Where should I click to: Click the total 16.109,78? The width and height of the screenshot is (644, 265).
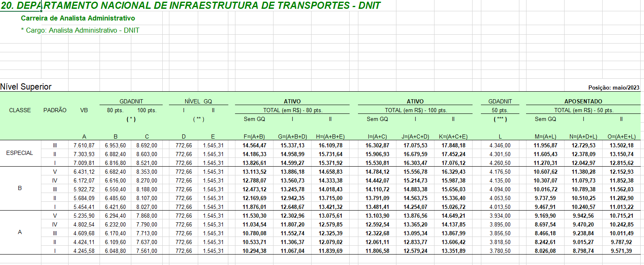[330, 145]
